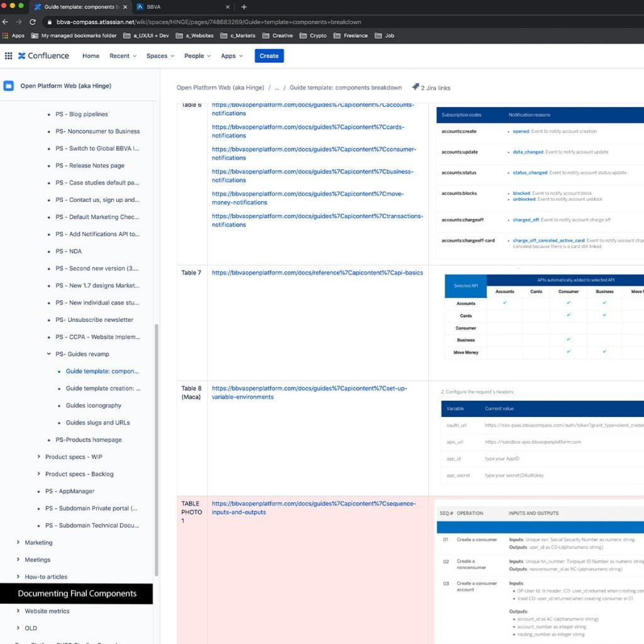
Task: Open the Confluence app switcher grid icon
Action: pyautogui.click(x=8, y=56)
